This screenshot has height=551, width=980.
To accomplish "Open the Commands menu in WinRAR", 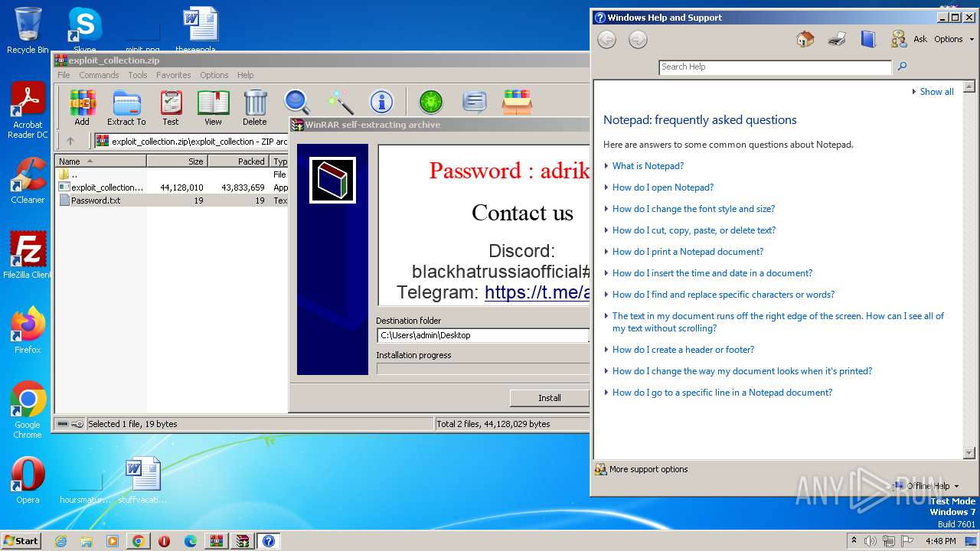I will pos(99,75).
